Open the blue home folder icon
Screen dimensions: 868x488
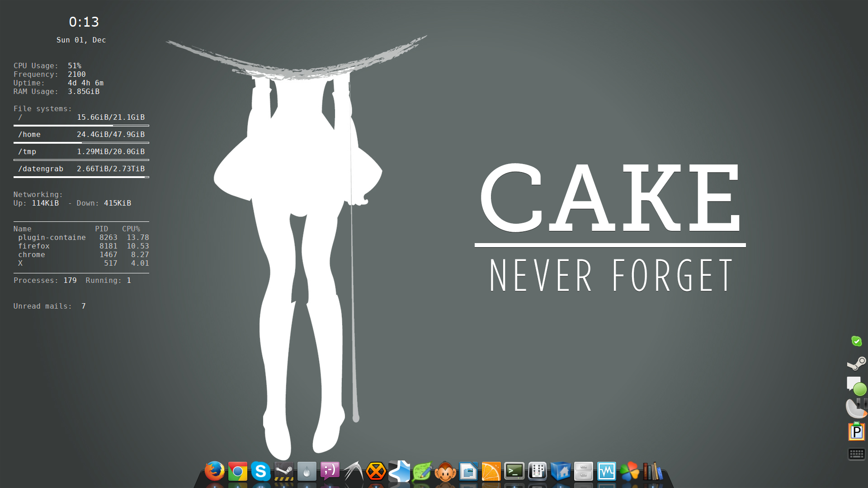pyautogui.click(x=561, y=472)
